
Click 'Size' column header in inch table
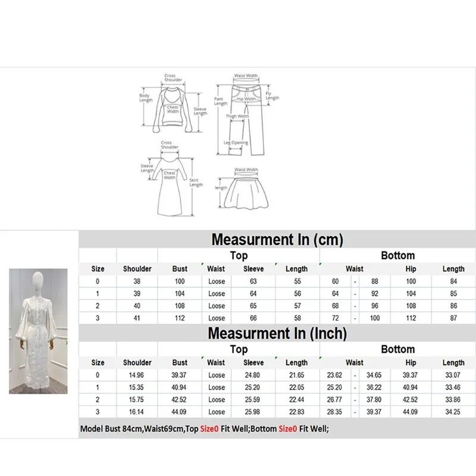tap(98, 362)
